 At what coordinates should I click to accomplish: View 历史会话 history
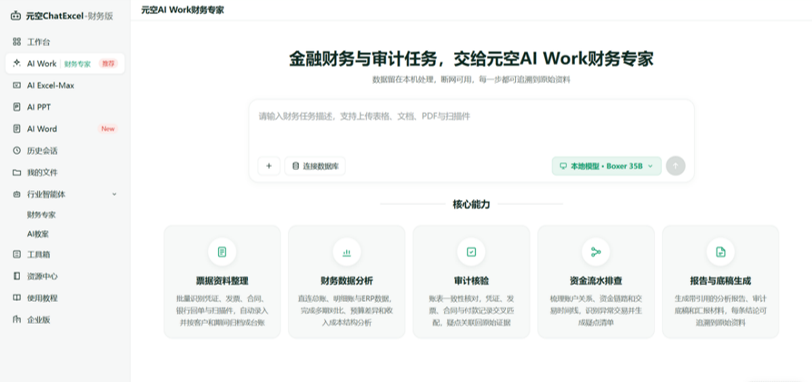point(65,151)
